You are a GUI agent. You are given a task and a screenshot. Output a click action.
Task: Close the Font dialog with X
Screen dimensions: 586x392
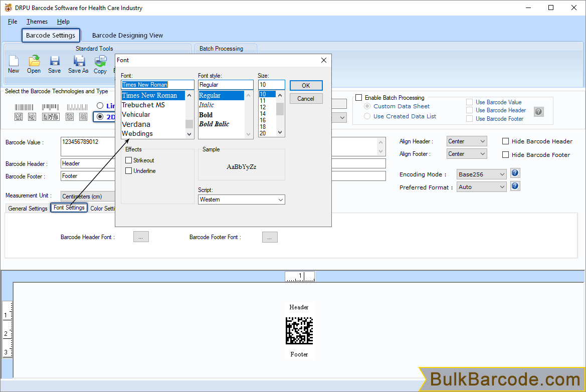pyautogui.click(x=324, y=60)
